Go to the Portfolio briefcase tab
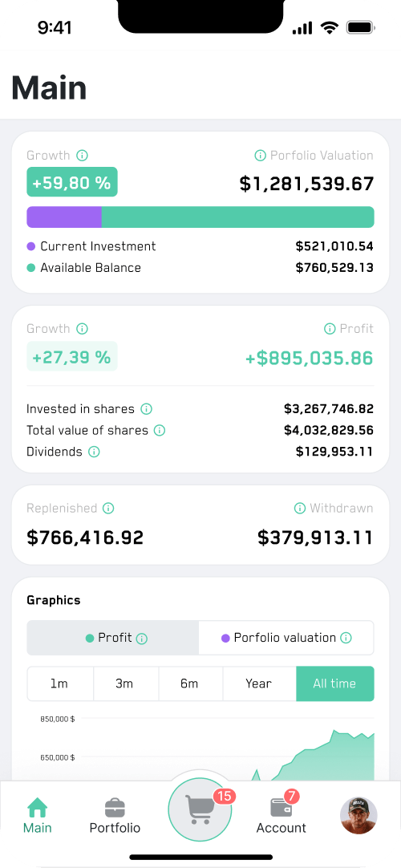This screenshot has width=401, height=868. pyautogui.click(x=115, y=815)
